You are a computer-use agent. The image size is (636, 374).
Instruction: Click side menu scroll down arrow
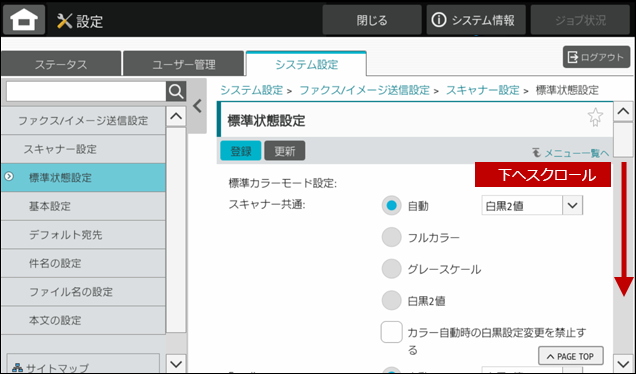(x=176, y=364)
